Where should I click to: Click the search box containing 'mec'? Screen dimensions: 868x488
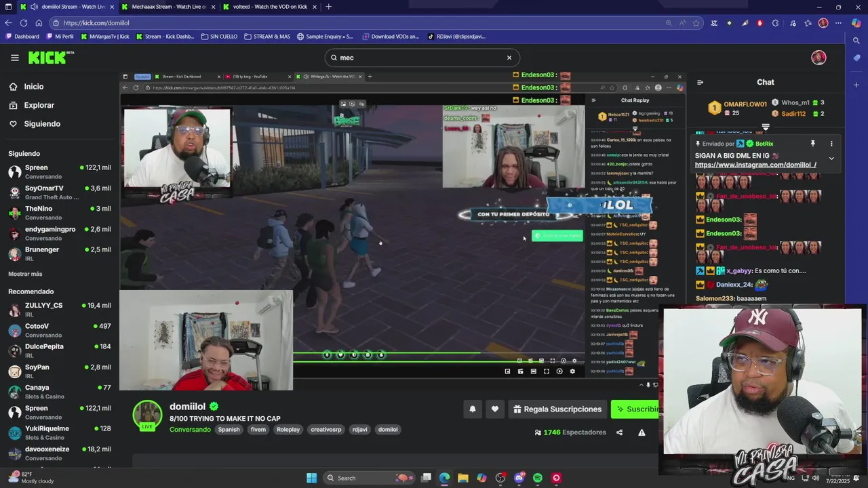[x=422, y=58]
